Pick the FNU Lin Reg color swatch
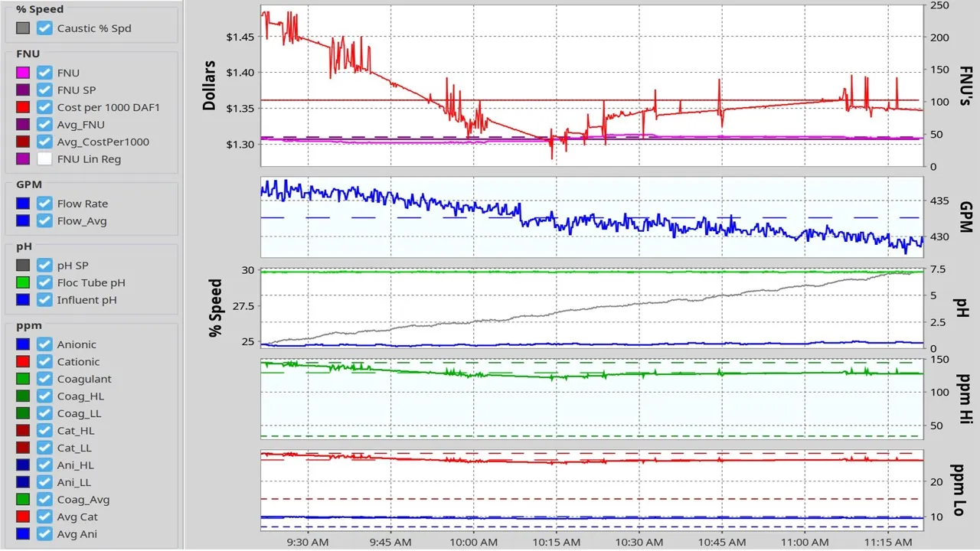Image resolution: width=980 pixels, height=551 pixels. click(x=23, y=159)
